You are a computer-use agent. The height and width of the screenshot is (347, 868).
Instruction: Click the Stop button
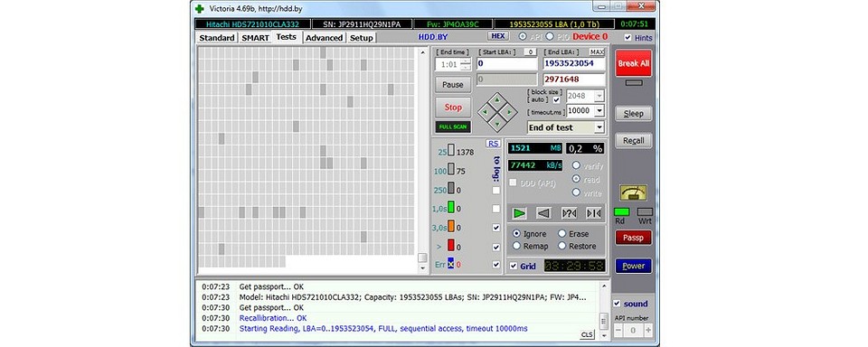click(x=453, y=108)
